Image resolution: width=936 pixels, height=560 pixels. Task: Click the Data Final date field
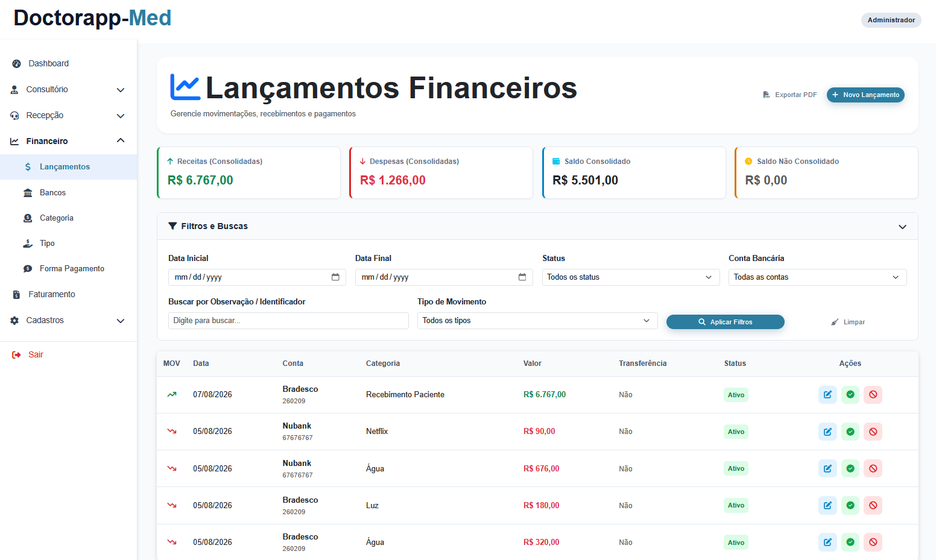click(x=444, y=277)
